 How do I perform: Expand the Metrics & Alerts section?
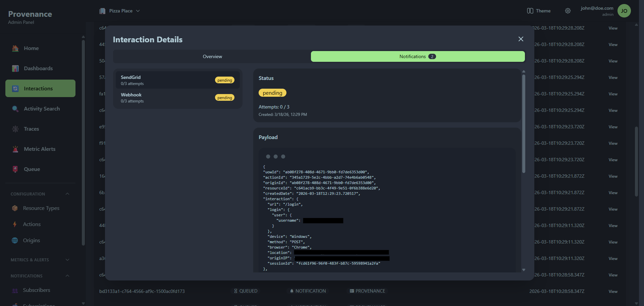click(67, 260)
